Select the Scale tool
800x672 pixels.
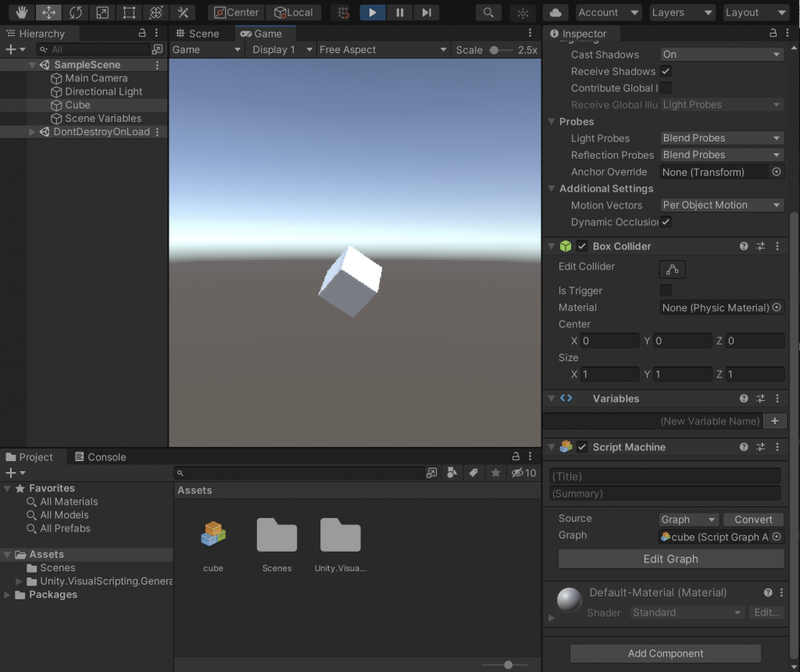coord(102,12)
